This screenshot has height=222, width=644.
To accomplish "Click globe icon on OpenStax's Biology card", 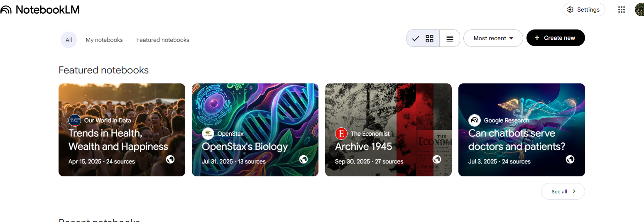I will (x=304, y=159).
